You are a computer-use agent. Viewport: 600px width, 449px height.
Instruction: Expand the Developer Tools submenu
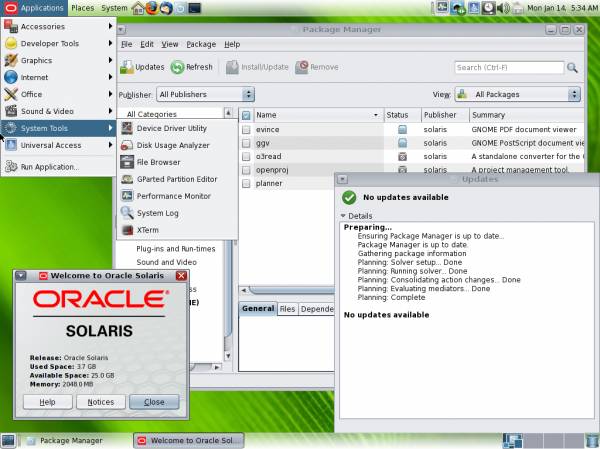(58, 43)
